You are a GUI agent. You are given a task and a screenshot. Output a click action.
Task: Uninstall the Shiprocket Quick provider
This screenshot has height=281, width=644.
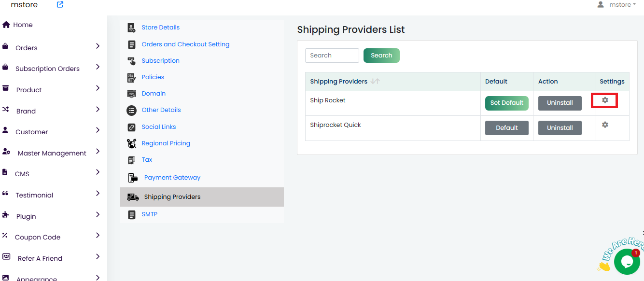coord(560,128)
